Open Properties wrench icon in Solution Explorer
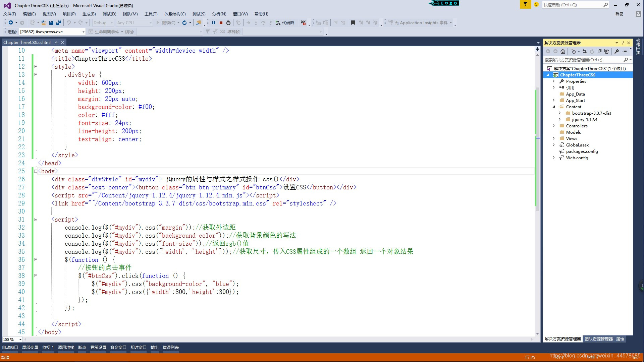 [616, 51]
